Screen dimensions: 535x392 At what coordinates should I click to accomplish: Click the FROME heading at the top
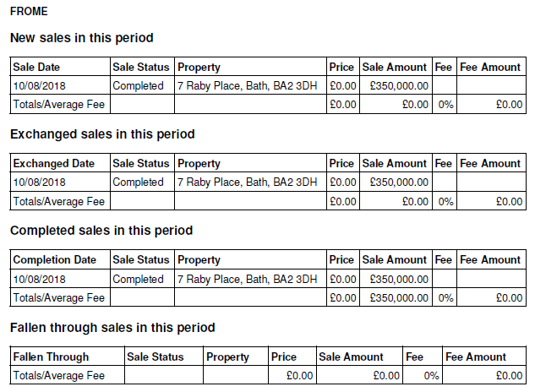[29, 12]
